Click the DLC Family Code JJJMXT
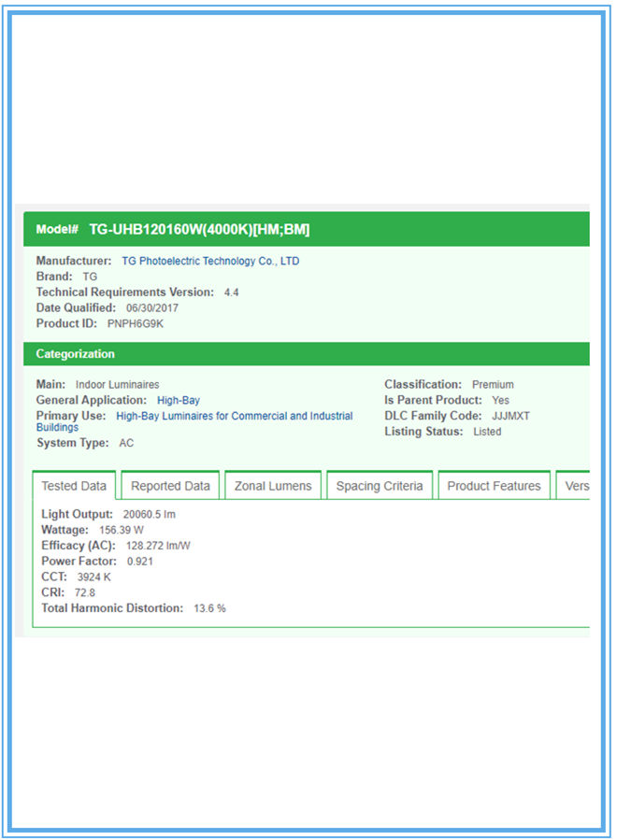 tap(510, 416)
